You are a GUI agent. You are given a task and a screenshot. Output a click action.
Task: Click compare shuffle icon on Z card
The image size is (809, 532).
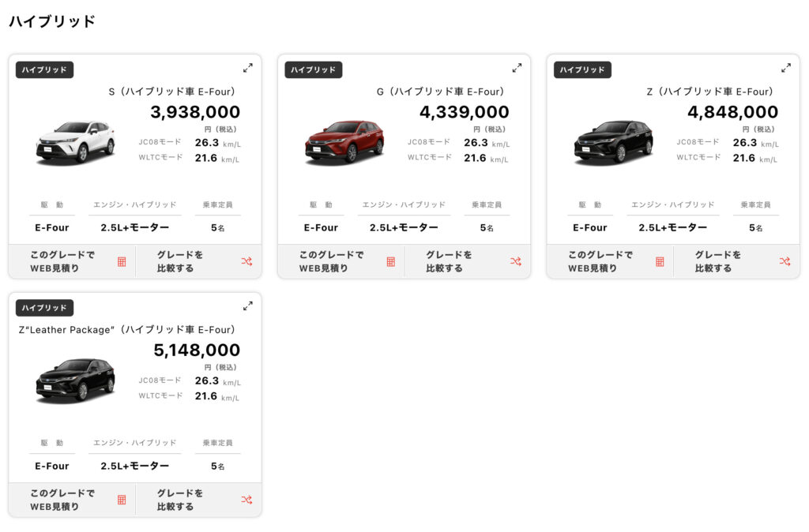785,261
